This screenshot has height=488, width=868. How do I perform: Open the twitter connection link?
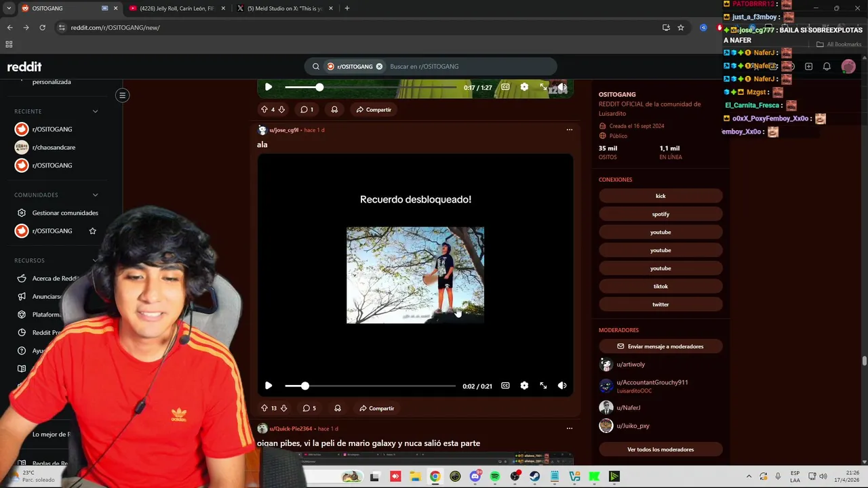(x=660, y=304)
